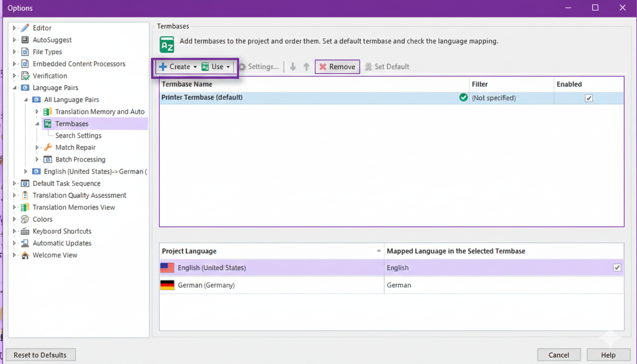Click the Use termbase icon
Image resolution: width=637 pixels, height=364 pixels.
pos(205,67)
